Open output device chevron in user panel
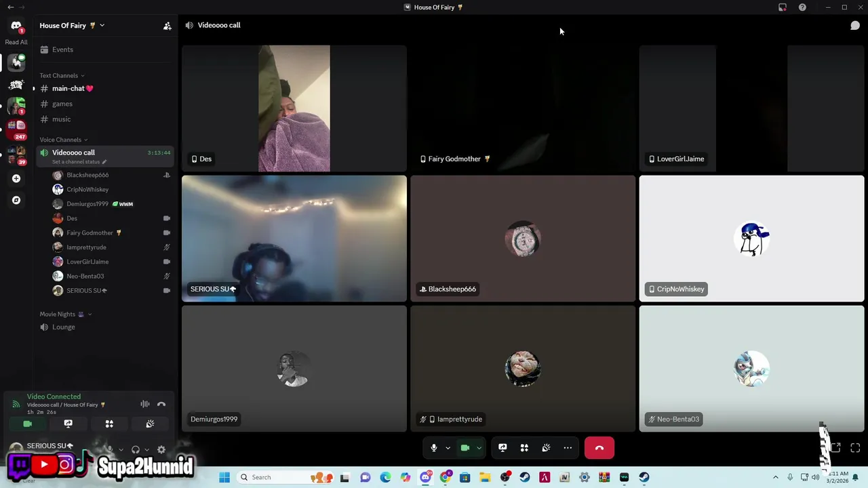The width and height of the screenshot is (868, 488). 146,449
